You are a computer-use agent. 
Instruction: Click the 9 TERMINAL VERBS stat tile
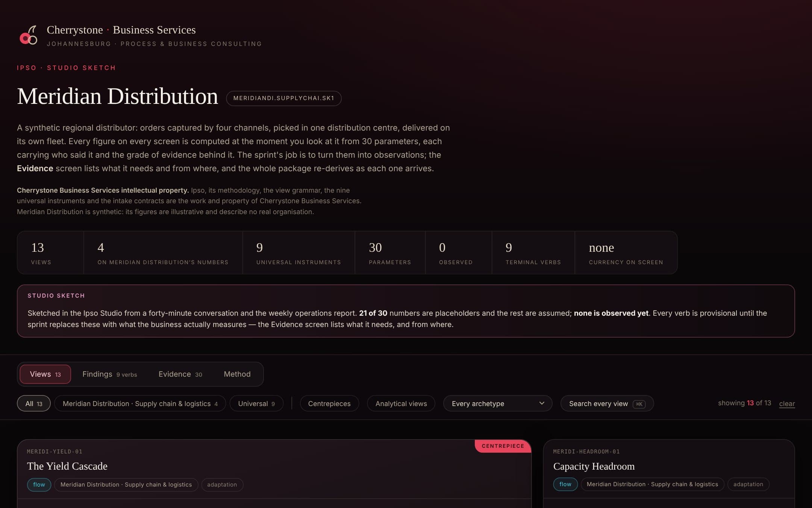(x=533, y=252)
